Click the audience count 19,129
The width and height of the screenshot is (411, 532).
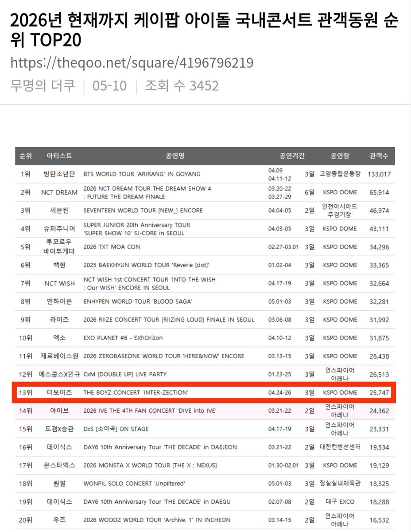click(379, 465)
